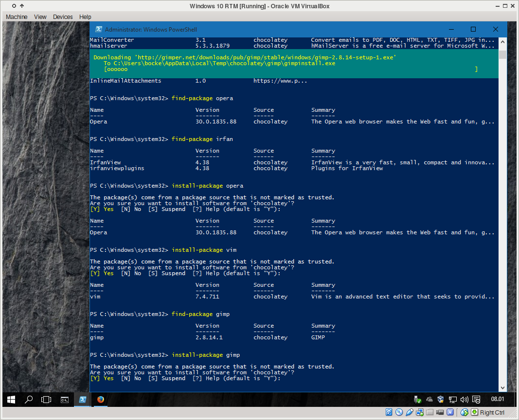Click the MailConverter package row
This screenshot has width=519, height=420.
click(x=292, y=40)
